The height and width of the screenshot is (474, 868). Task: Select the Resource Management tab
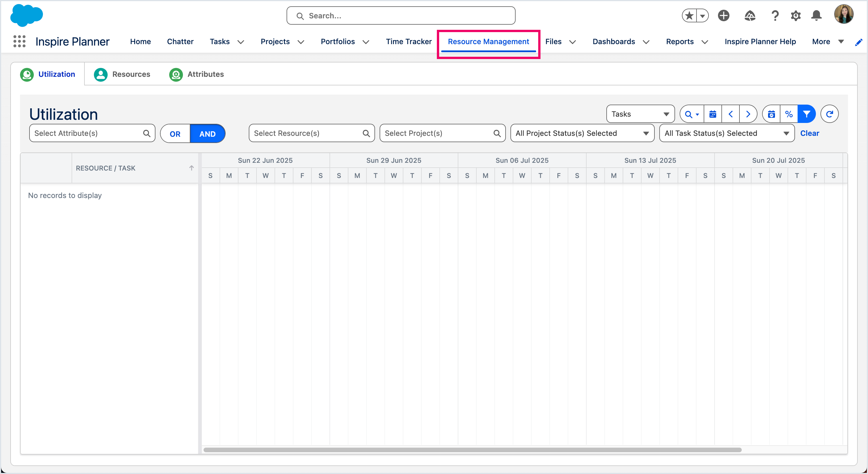pos(488,42)
